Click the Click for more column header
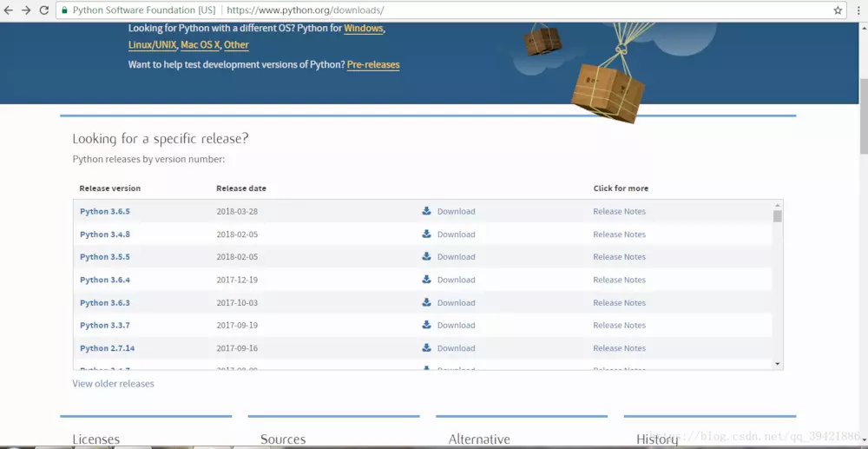The image size is (868, 449). pyautogui.click(x=621, y=188)
